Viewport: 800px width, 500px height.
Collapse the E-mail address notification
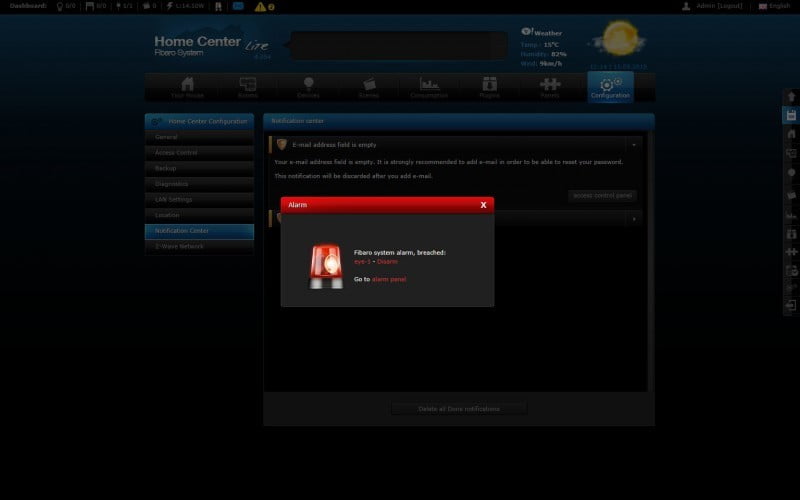633,145
